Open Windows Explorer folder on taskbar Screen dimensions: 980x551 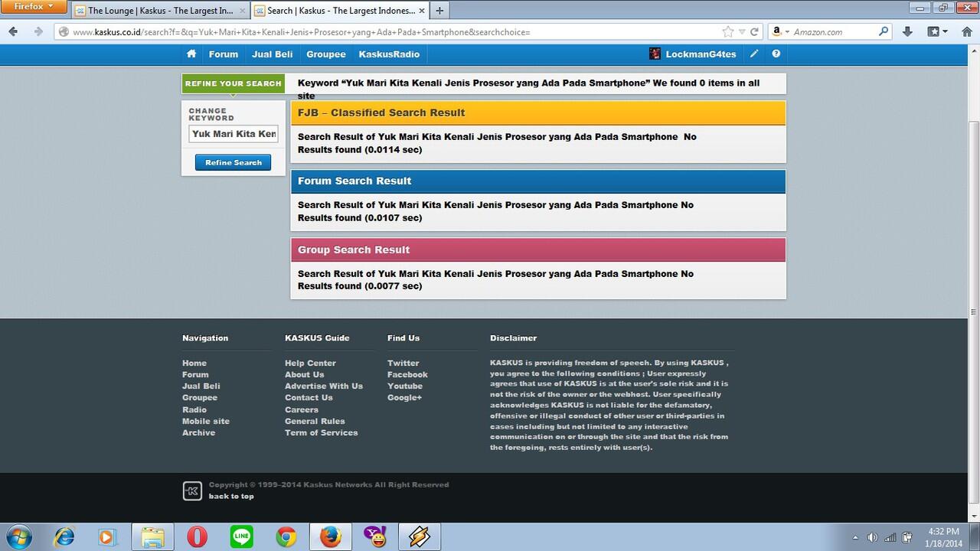pos(153,536)
